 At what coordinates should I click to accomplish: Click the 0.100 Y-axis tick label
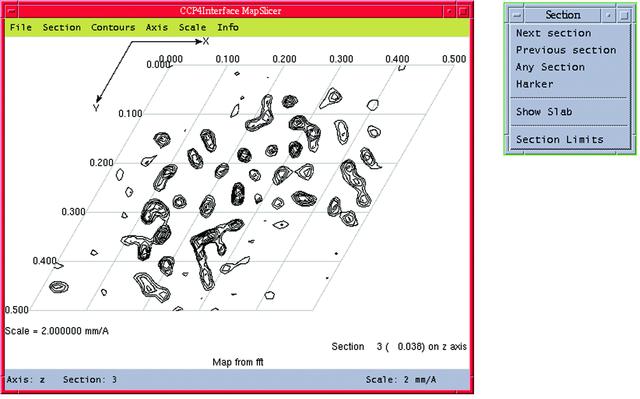coord(130,114)
